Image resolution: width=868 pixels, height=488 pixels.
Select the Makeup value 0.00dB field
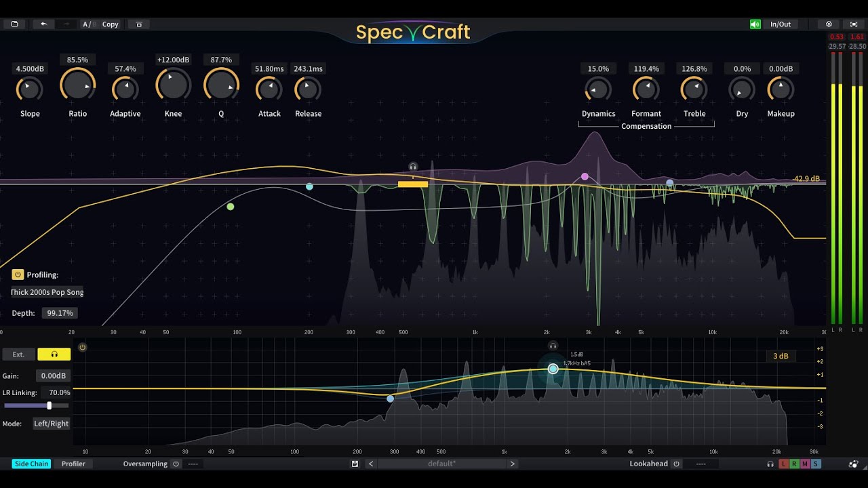781,68
